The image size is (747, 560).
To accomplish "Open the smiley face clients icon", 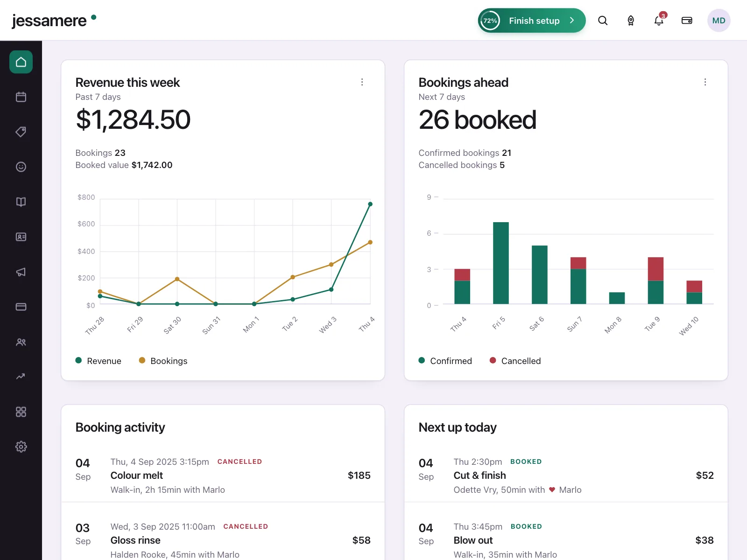I will 21,167.
